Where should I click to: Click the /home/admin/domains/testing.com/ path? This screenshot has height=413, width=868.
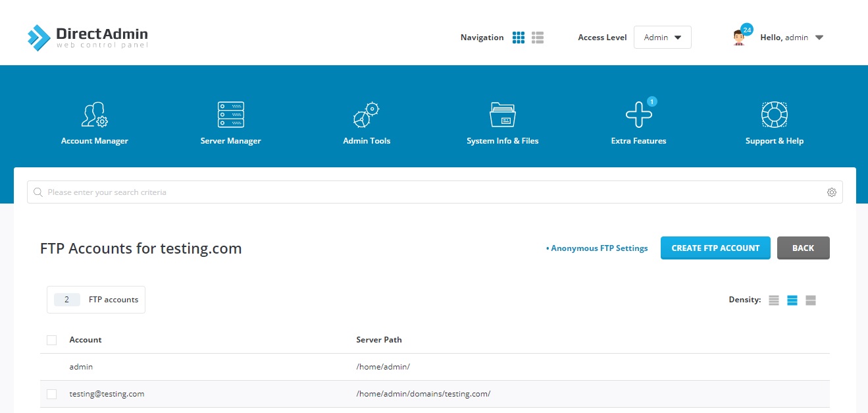coord(423,394)
